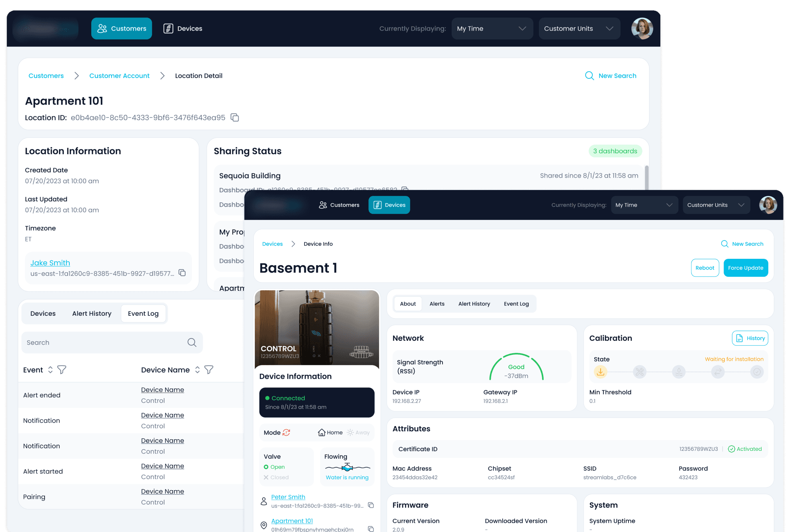Copy Jake Smith's user ID
791x532 pixels.
[x=182, y=273]
